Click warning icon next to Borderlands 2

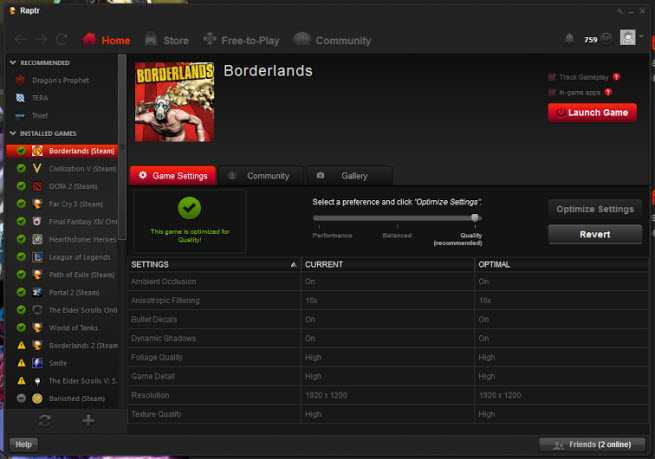tap(21, 345)
